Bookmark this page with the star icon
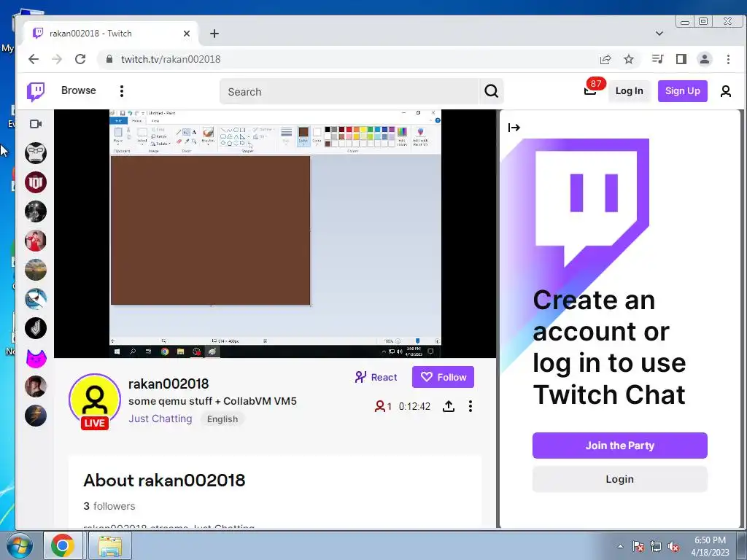 (629, 59)
